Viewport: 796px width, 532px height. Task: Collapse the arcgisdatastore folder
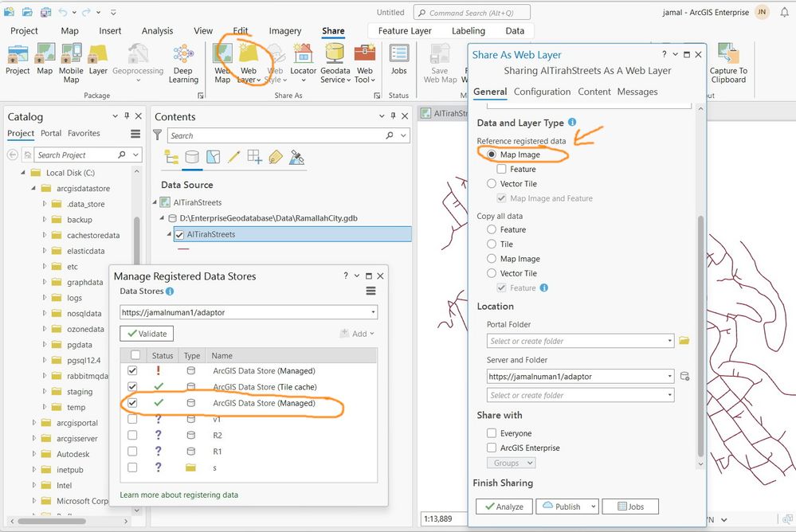click(x=33, y=188)
